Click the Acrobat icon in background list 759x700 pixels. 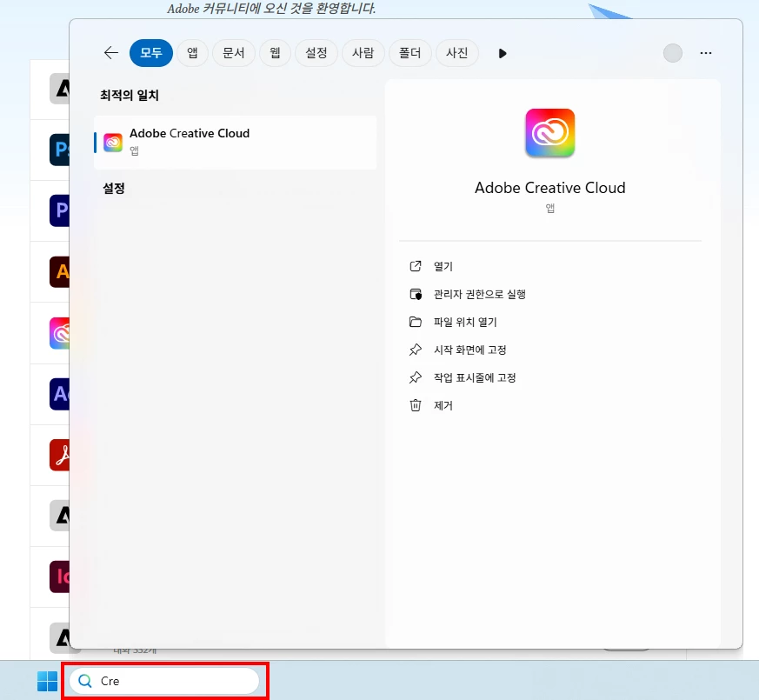(x=59, y=455)
